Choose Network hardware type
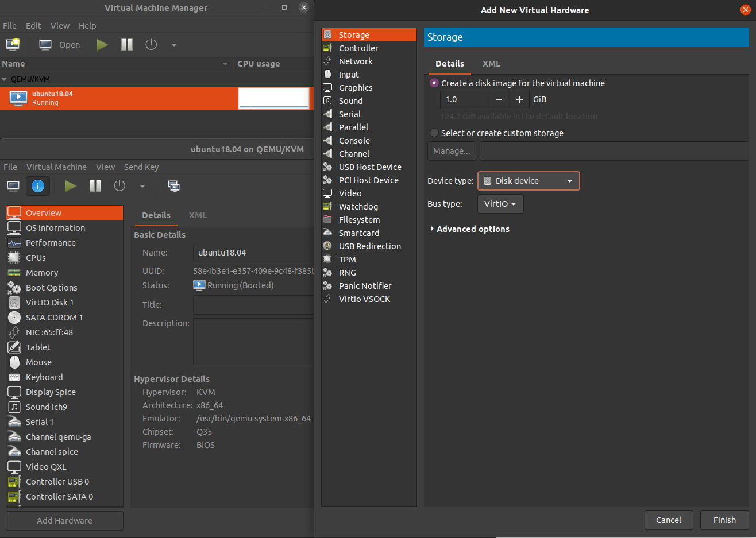756x538 pixels. pos(369,61)
